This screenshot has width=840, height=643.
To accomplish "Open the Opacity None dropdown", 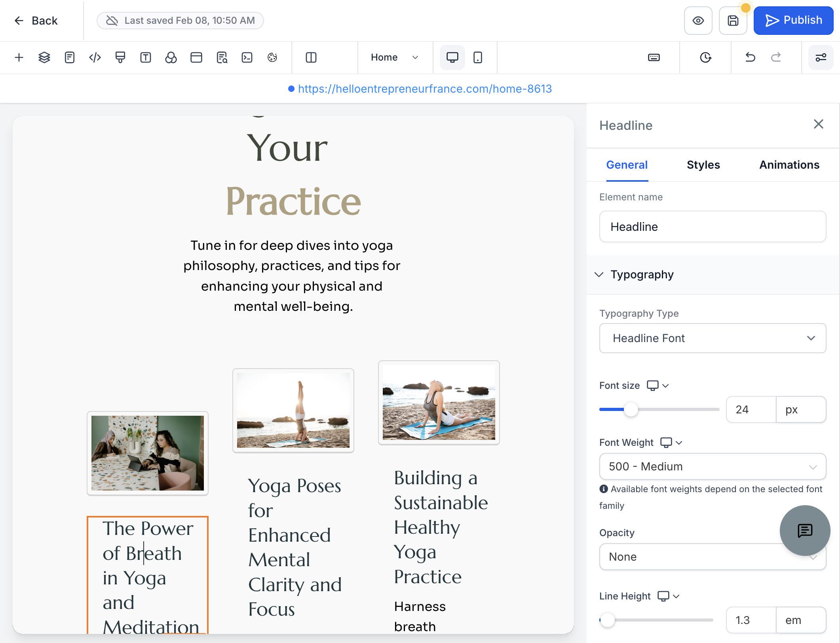I will point(713,557).
